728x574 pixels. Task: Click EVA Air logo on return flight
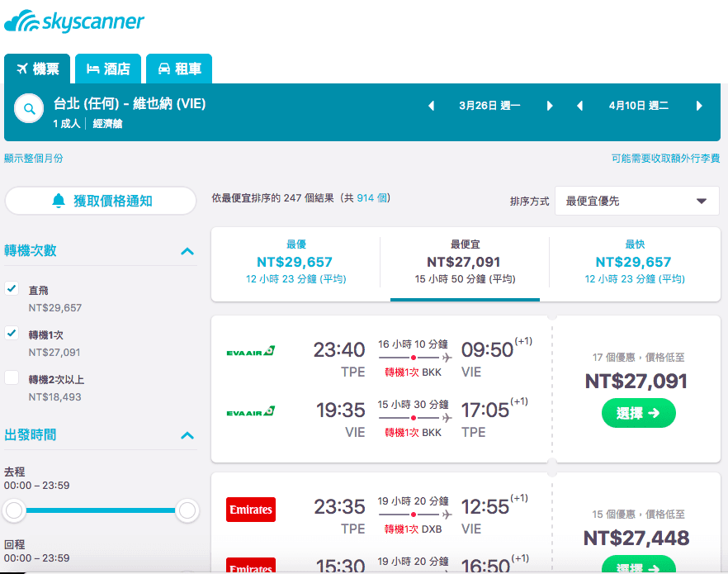(x=251, y=411)
